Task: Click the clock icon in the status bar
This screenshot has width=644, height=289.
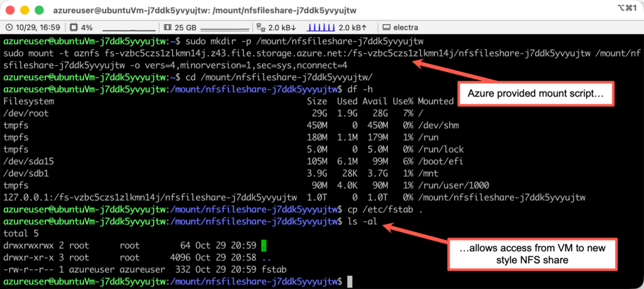Action: click(x=9, y=28)
